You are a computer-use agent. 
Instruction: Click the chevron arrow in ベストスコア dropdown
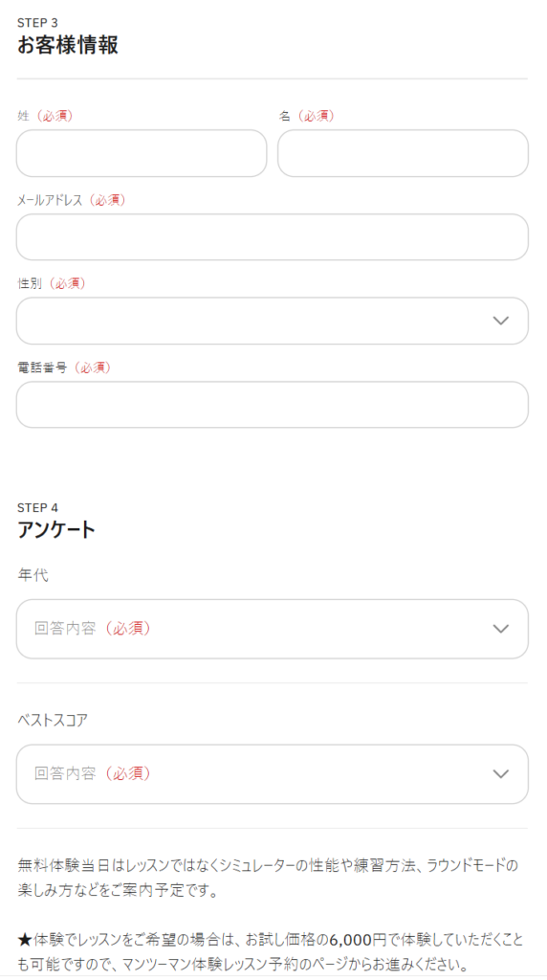(501, 773)
